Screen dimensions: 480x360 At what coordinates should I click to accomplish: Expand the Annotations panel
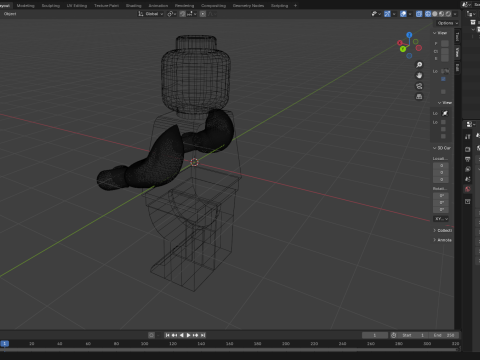coord(442,240)
